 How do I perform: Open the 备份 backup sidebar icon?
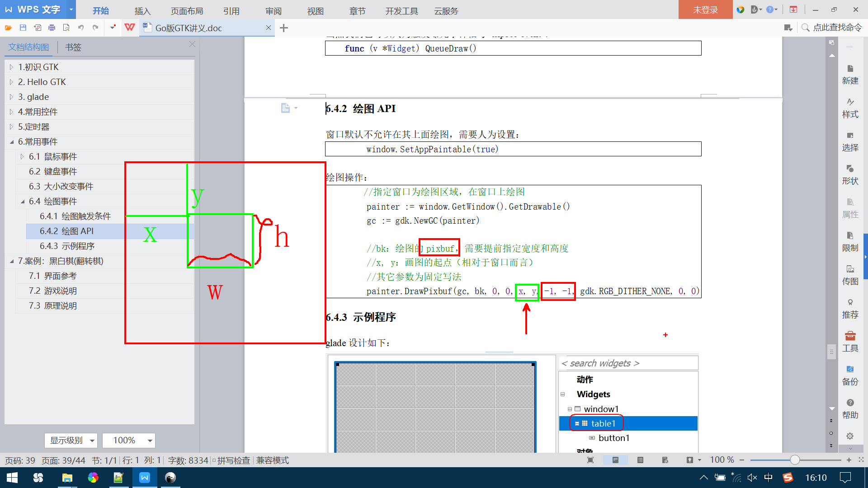click(850, 375)
